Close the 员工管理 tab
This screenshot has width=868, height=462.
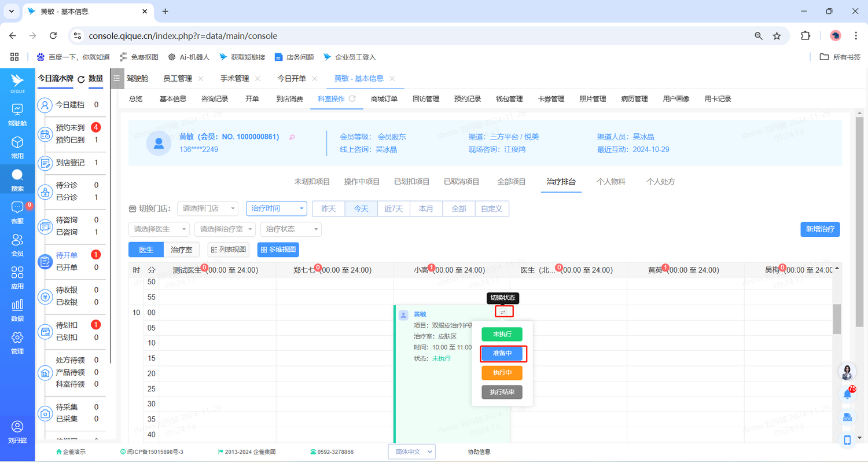coord(200,79)
